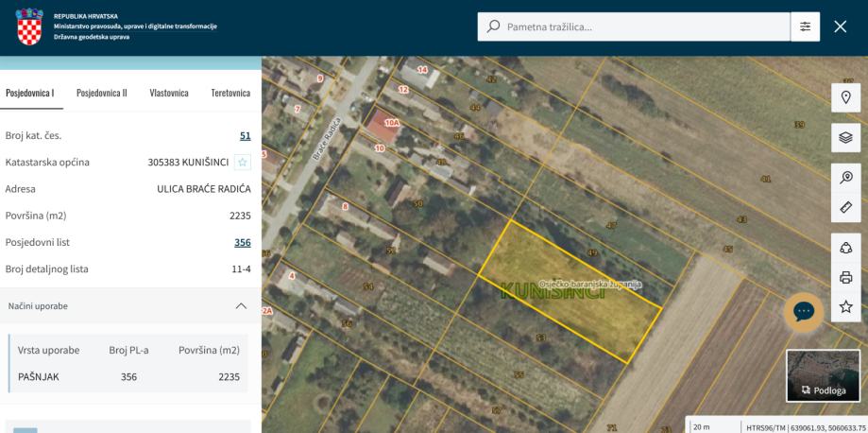Click the location pin map tool

point(845,97)
